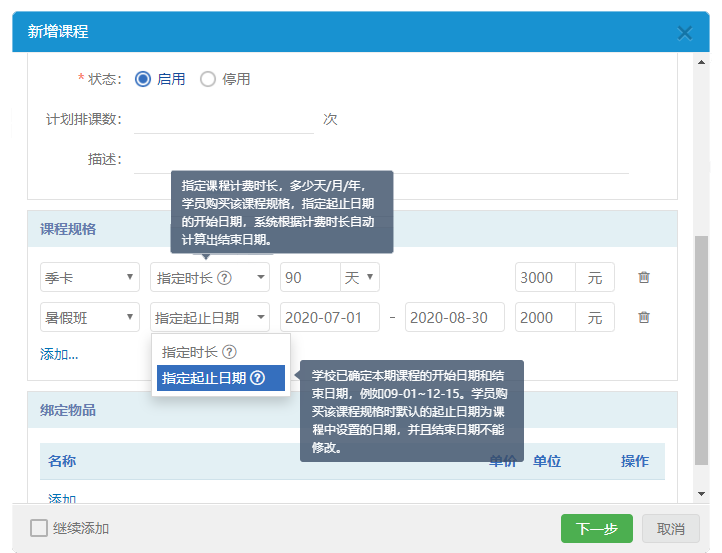Image resolution: width=722 pixels, height=553 pixels.
Task: Select the 启用 status radio button
Action: coord(143,79)
